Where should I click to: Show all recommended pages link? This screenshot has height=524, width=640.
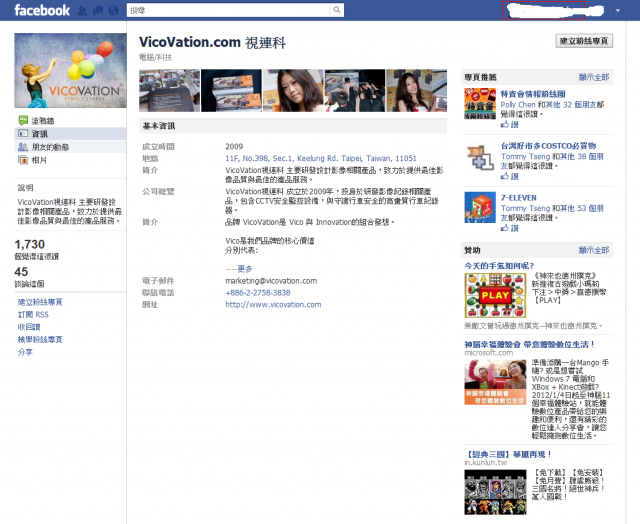[594, 77]
